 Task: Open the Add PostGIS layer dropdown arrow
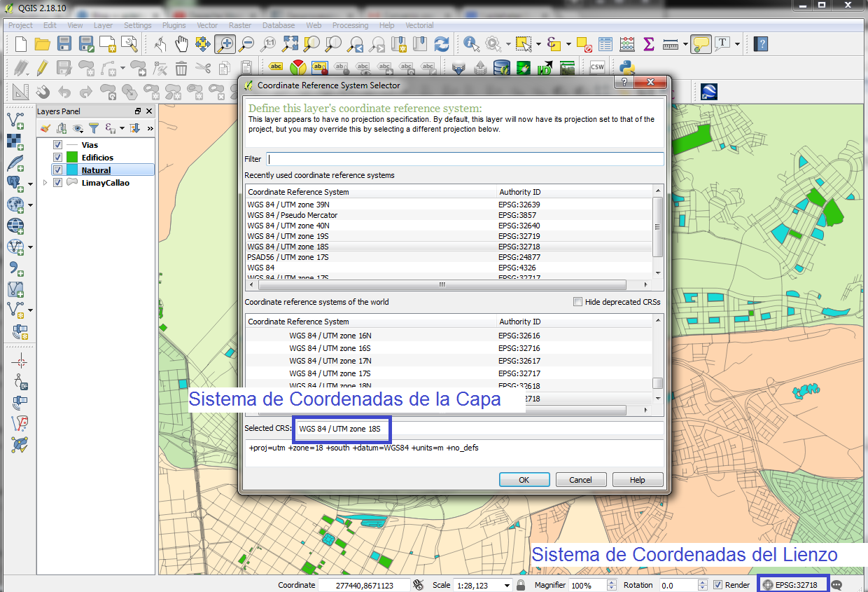(30, 184)
